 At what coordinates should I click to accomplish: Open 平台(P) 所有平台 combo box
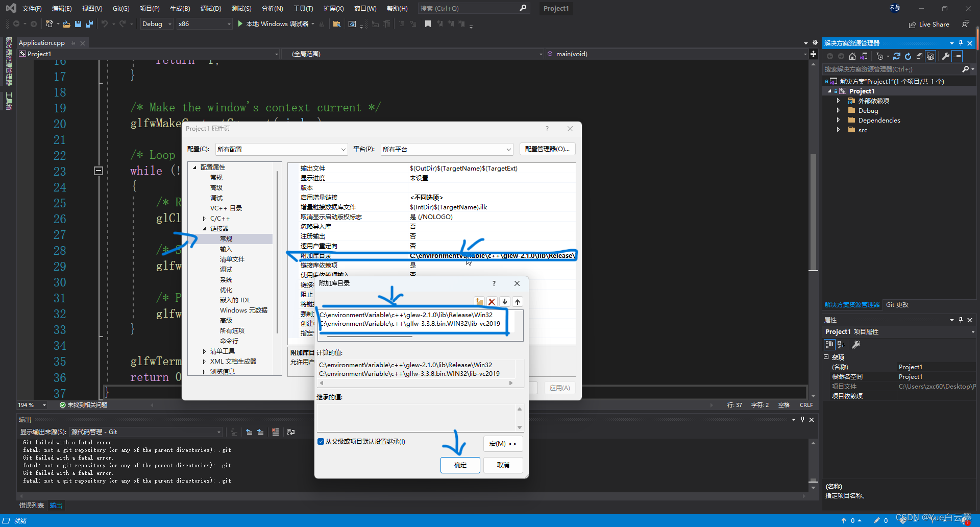[x=447, y=149]
